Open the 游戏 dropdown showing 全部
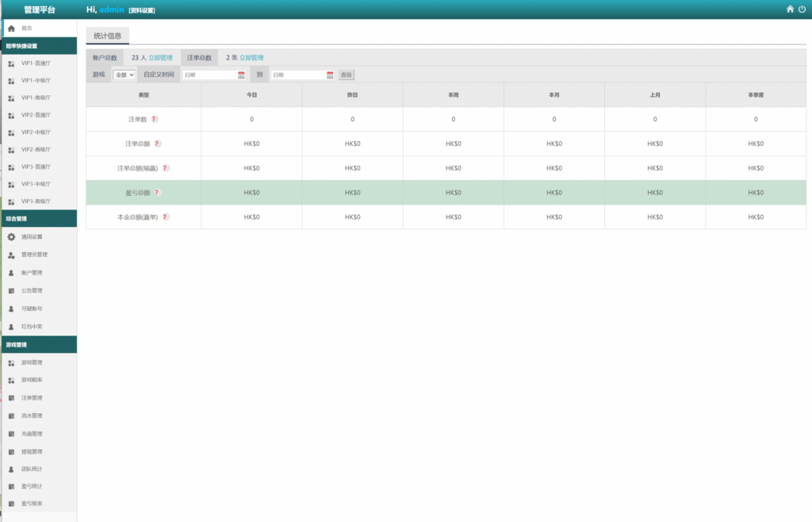 pos(124,75)
